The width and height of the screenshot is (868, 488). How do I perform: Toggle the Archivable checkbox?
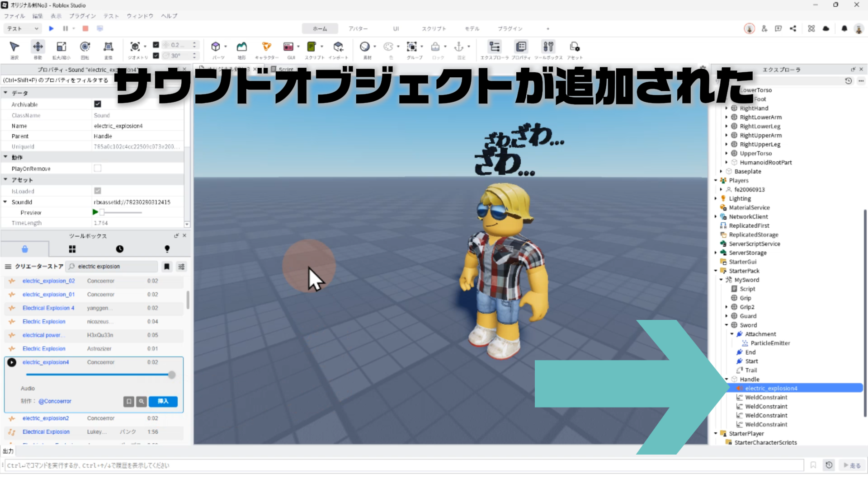(x=98, y=104)
